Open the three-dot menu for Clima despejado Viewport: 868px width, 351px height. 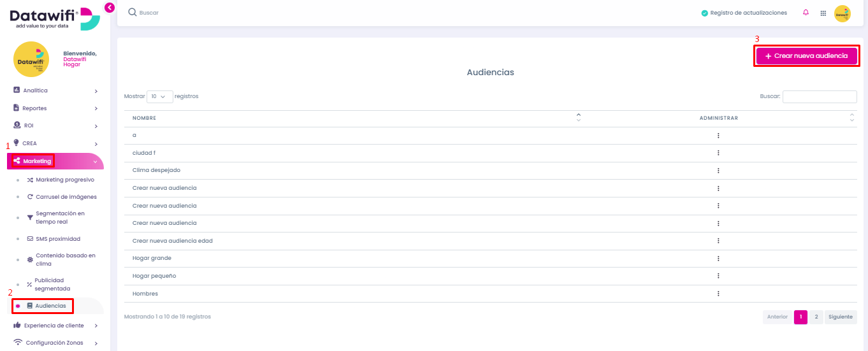tap(718, 171)
